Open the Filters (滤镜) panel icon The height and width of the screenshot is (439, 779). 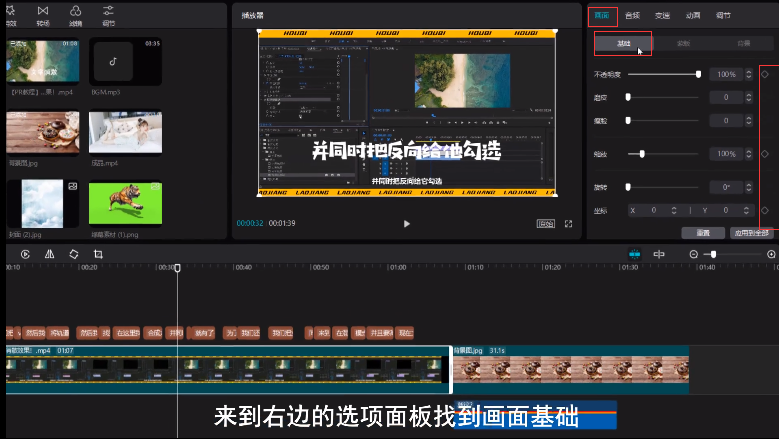76,14
